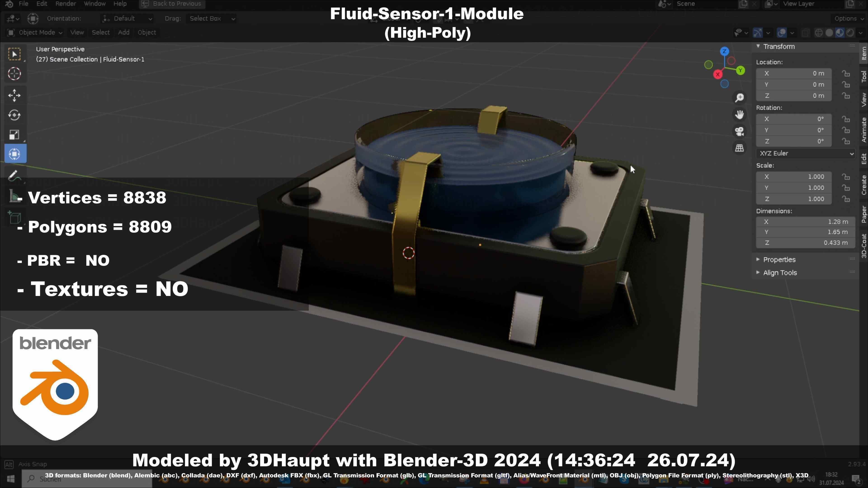Open the XYZ Euler rotation mode dropdown

point(806,154)
